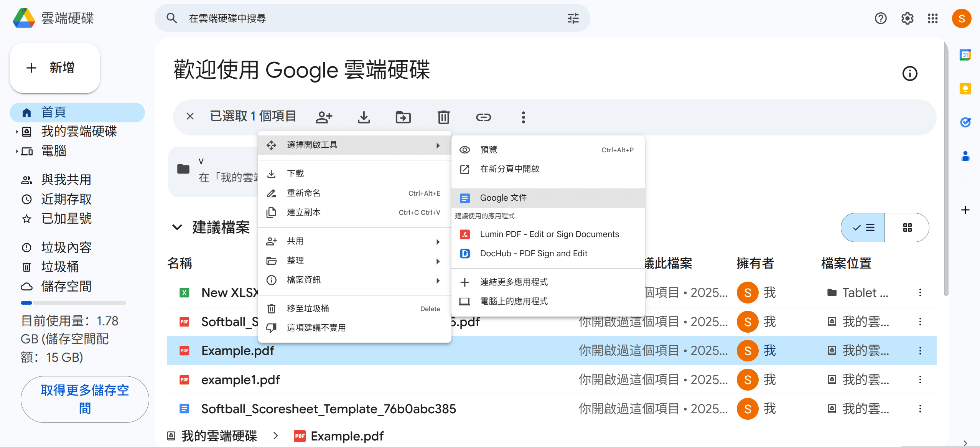The width and height of the screenshot is (980, 447).
Task: Mark suggestion as not useful
Action: pyautogui.click(x=354, y=328)
